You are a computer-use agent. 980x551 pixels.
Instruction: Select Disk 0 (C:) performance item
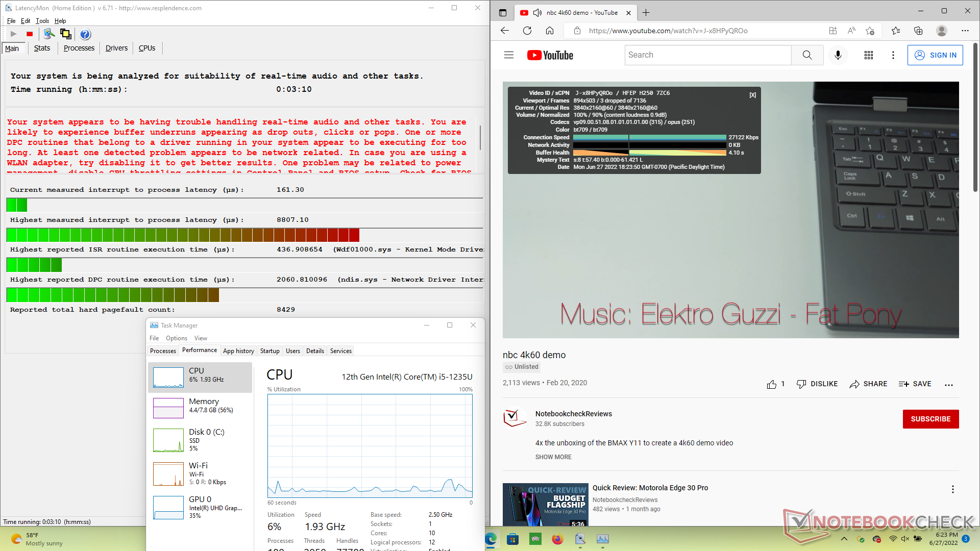coord(200,440)
